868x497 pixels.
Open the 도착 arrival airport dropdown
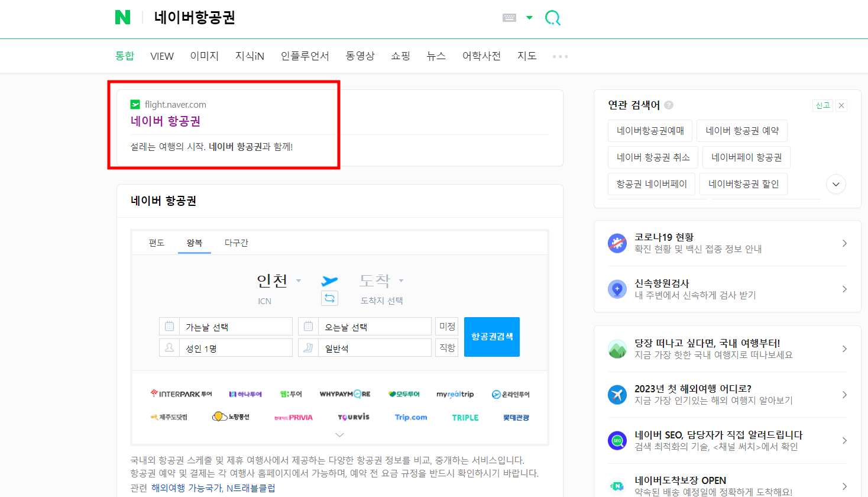coord(381,280)
